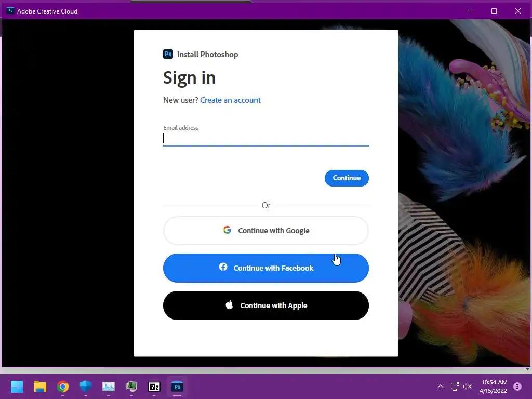Choose Continue with Apple
Screen dimensions: 532x399
(x=265, y=305)
